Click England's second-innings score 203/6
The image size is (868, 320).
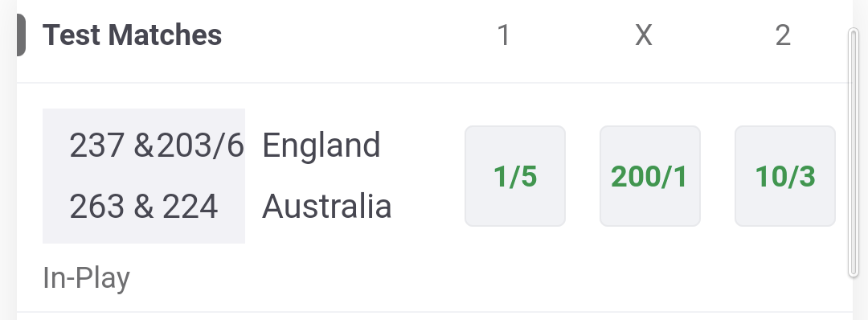(x=200, y=146)
